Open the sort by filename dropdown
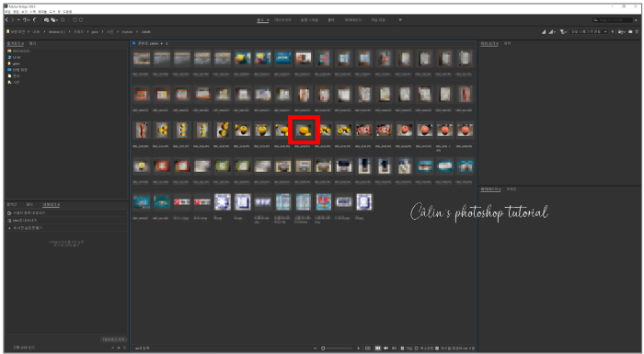Screen dimensions: 644x354 tap(588, 31)
